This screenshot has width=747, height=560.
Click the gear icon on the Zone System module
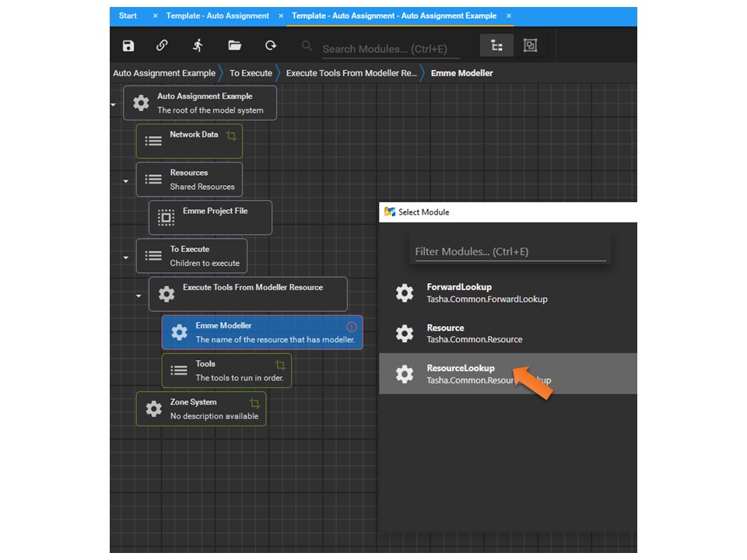point(153,408)
